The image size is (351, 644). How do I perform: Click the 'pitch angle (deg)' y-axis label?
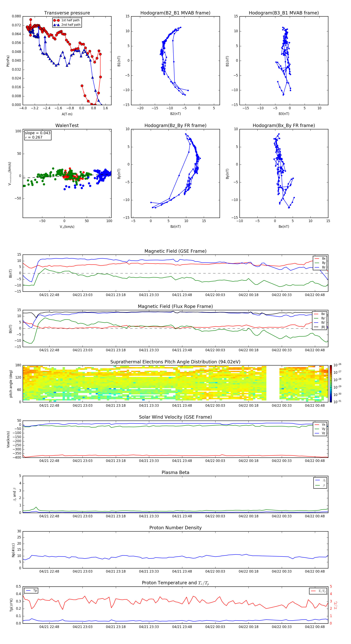click(x=11, y=384)
